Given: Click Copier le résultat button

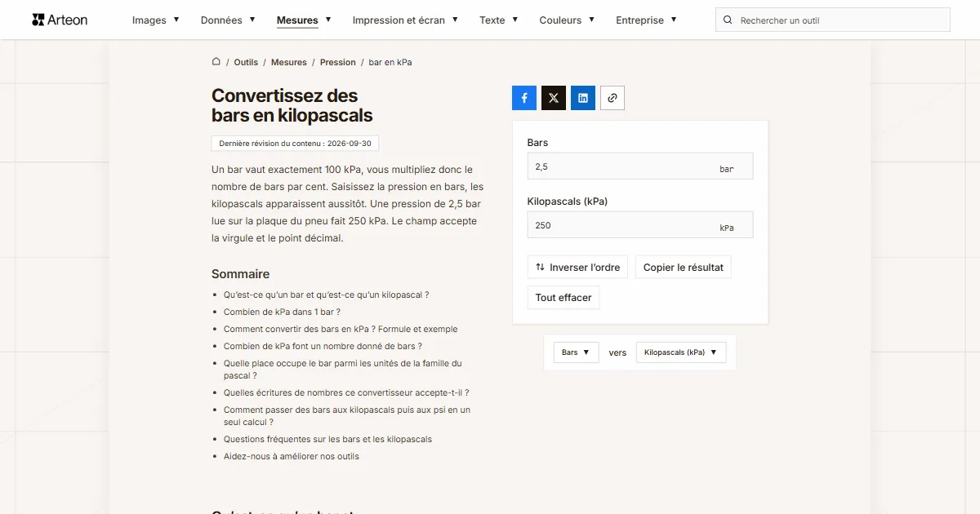Looking at the screenshot, I should 684,267.
